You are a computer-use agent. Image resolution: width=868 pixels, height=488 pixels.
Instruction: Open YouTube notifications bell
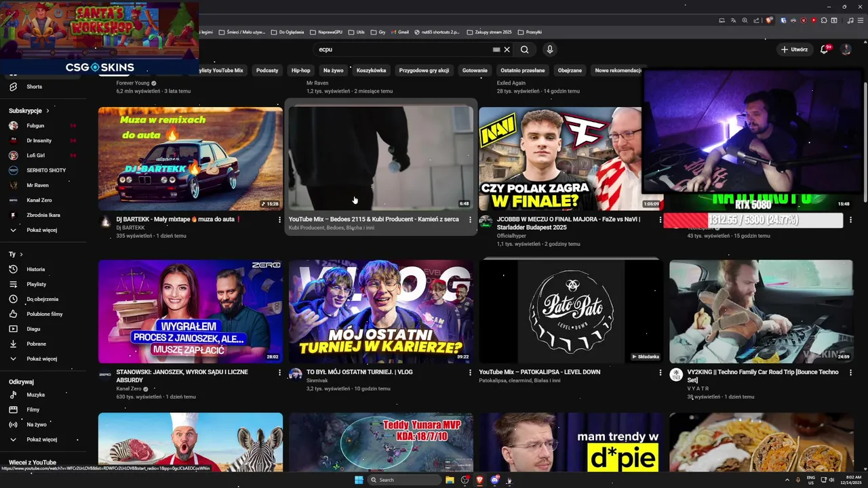pos(824,49)
